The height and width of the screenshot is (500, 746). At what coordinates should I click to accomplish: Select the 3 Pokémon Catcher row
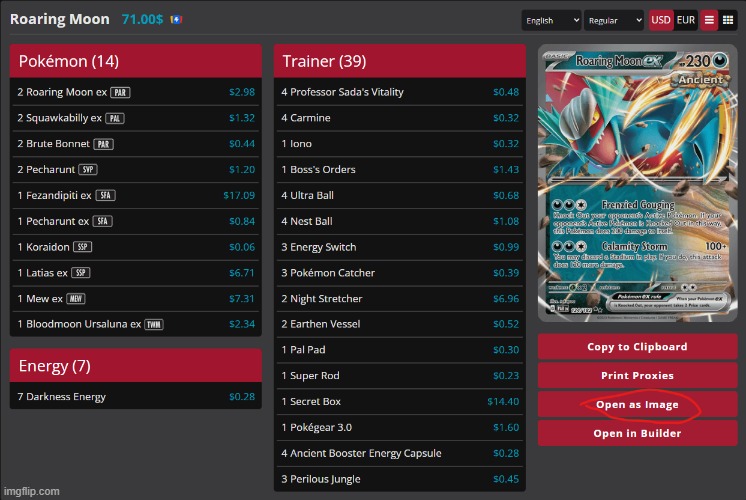coord(400,273)
